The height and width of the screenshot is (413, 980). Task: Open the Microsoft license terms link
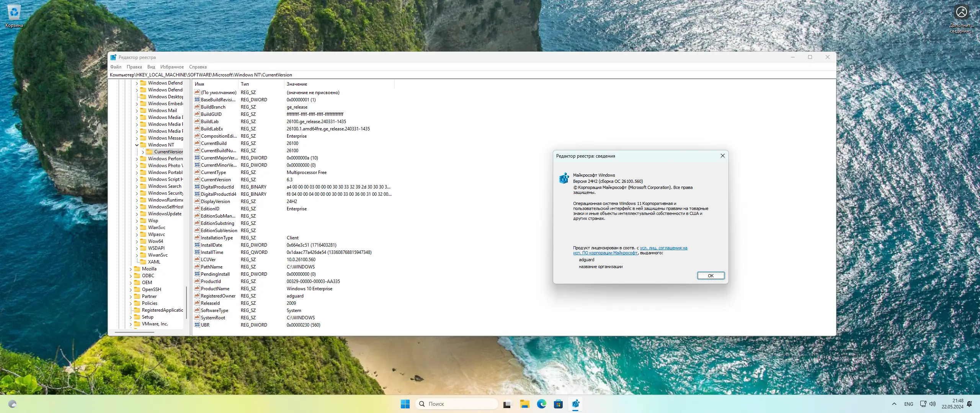tap(663, 248)
